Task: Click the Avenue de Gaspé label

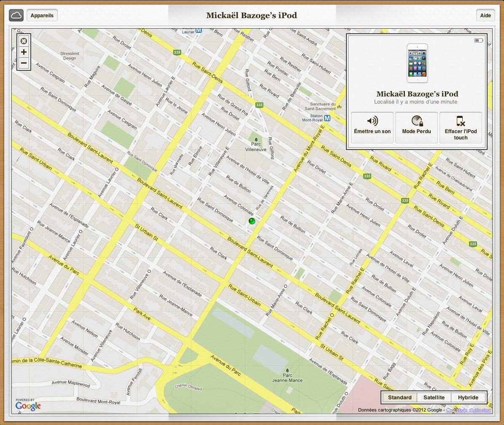Action: [x=117, y=95]
